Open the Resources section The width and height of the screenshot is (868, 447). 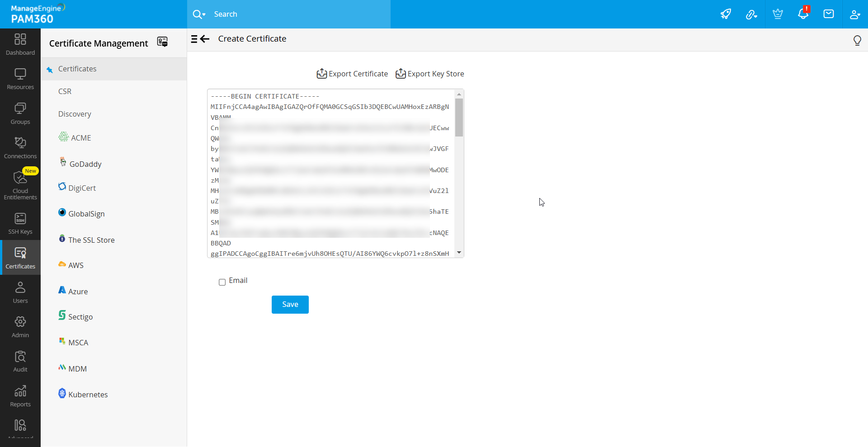[x=20, y=79]
